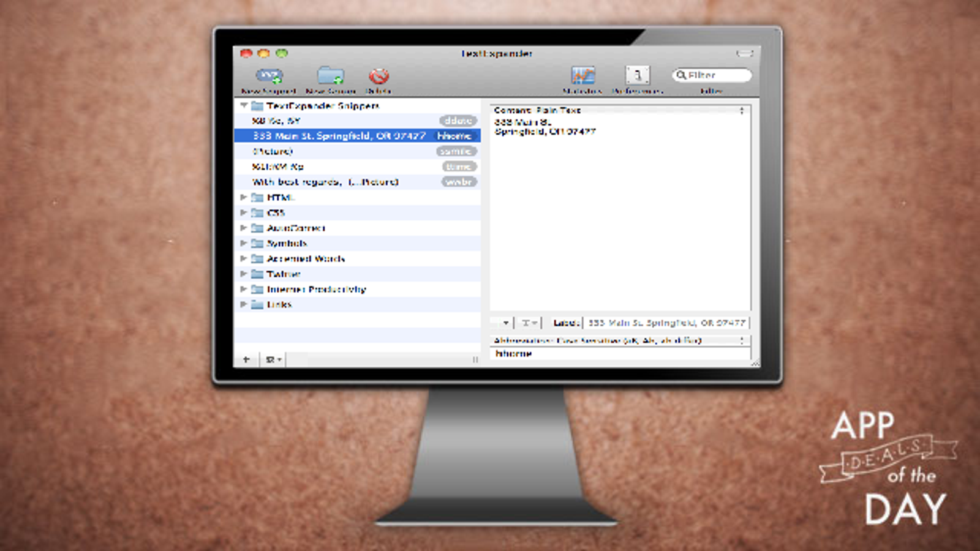Click the New Group folder icon
The height and width of the screenshot is (551, 980).
(331, 76)
